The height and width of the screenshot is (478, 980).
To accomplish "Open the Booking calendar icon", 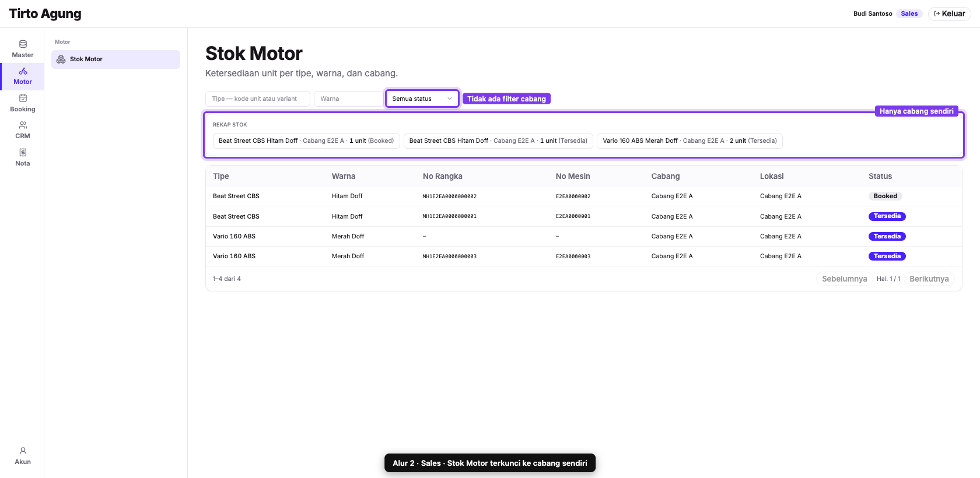I will 23,99.
